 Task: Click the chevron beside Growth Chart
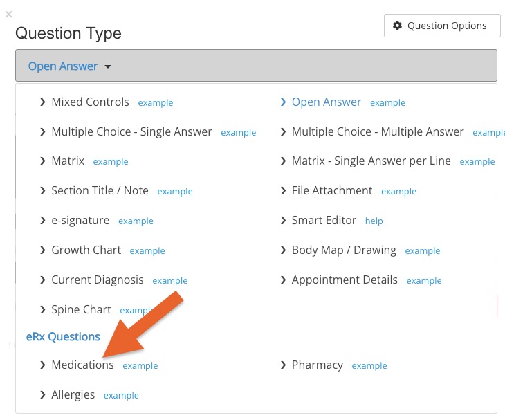point(43,250)
